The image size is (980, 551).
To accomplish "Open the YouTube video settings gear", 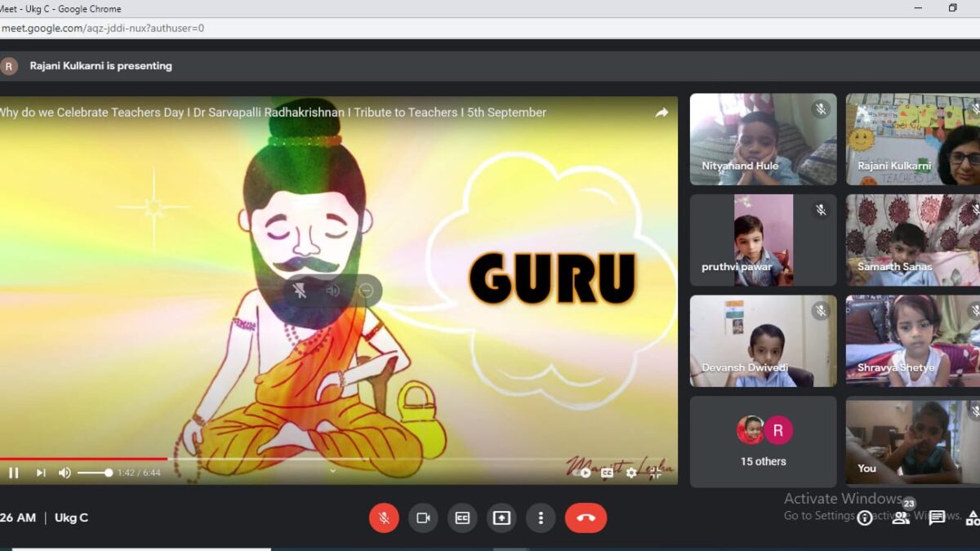I will [631, 473].
